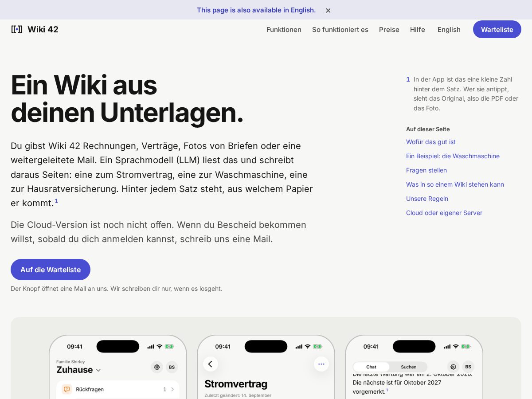The width and height of the screenshot is (532, 399).
Task: Open the Hilfe menu item
Action: coord(418,29)
